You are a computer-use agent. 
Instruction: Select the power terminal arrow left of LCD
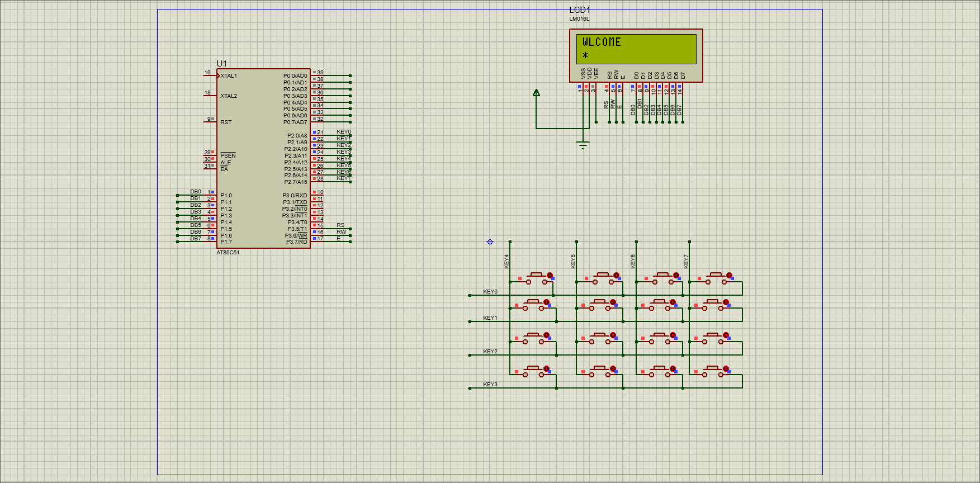[x=536, y=93]
